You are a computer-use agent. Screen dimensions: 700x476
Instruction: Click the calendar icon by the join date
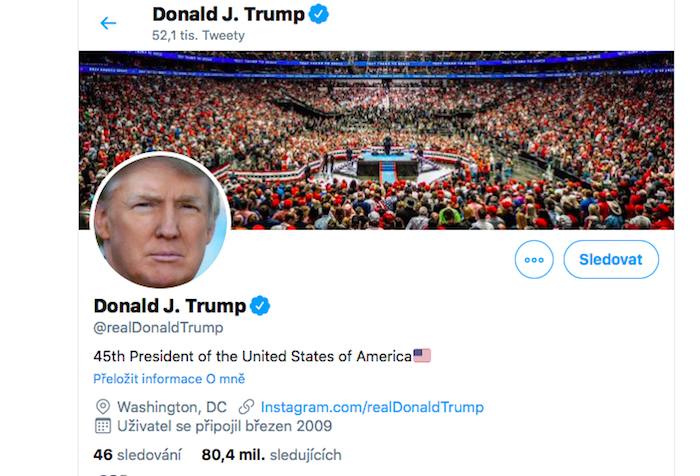102,426
